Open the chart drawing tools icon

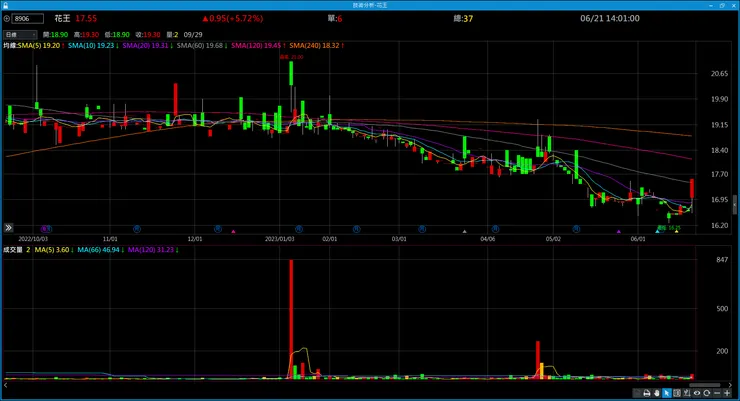[x=687, y=393]
